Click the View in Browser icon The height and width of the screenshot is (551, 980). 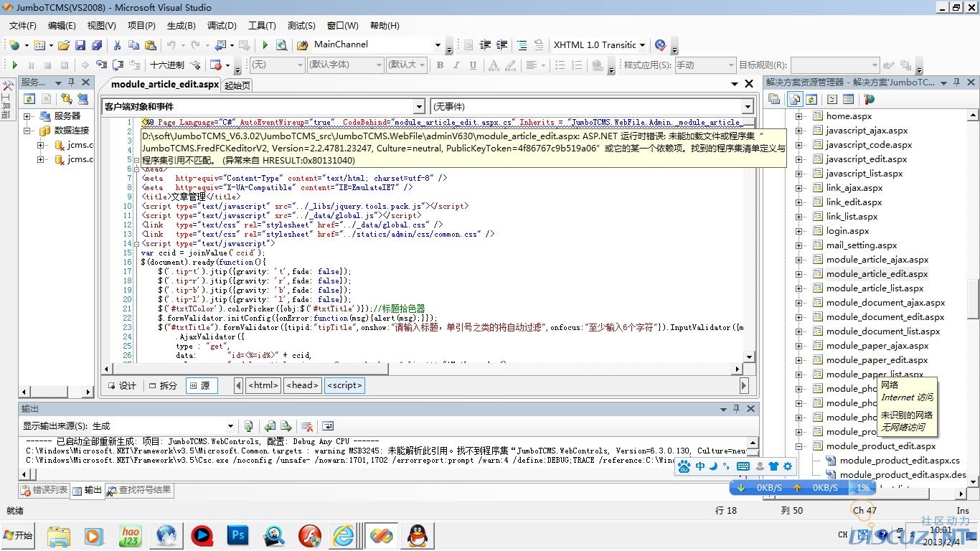tap(281, 45)
